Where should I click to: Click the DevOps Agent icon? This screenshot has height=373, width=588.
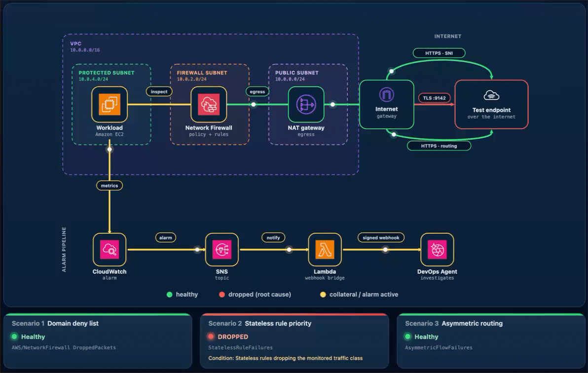[437, 250]
